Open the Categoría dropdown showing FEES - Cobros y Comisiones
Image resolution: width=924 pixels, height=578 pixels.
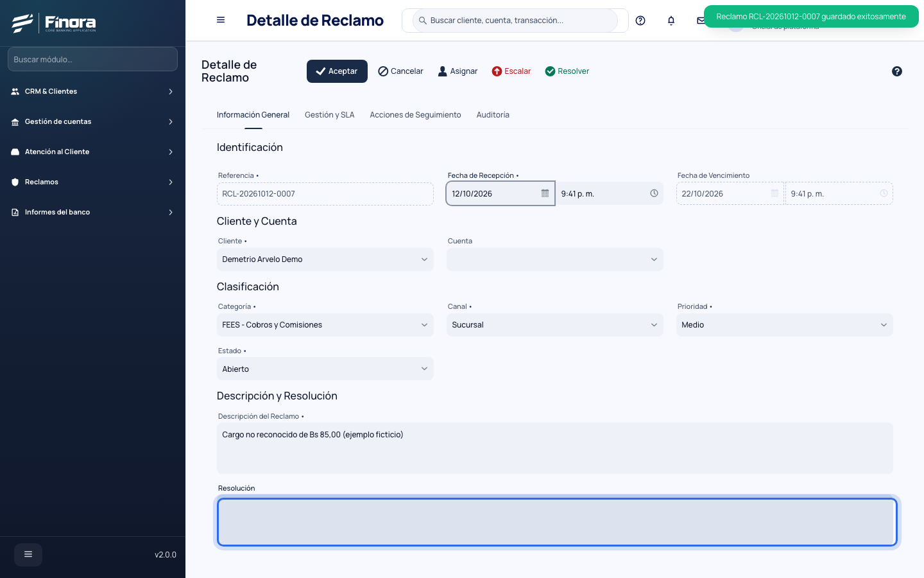point(325,325)
